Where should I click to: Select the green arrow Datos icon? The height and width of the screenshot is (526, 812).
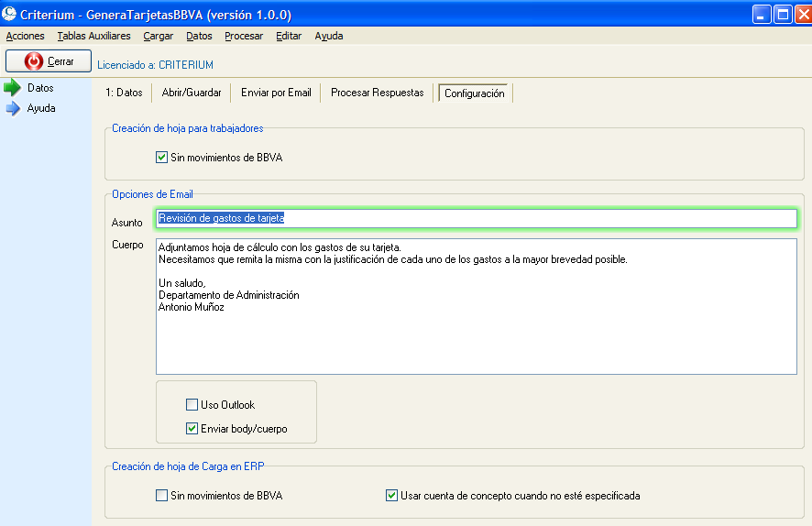pos(13,87)
